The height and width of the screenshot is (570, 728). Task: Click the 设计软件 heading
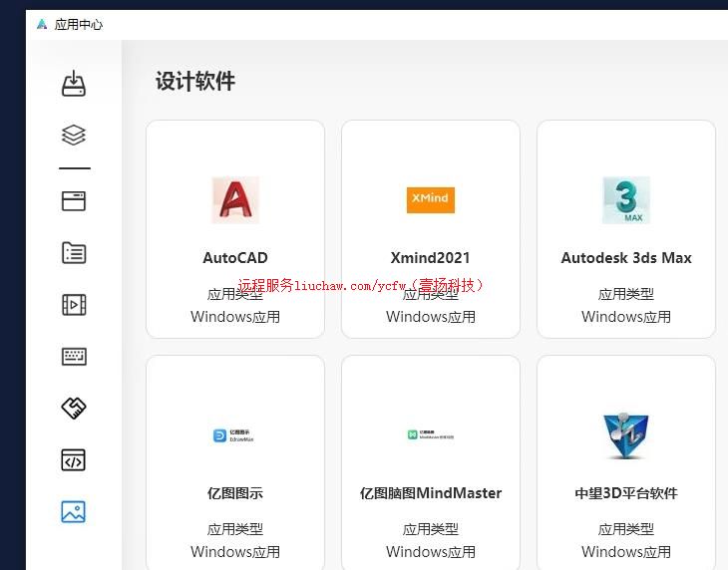tap(195, 81)
